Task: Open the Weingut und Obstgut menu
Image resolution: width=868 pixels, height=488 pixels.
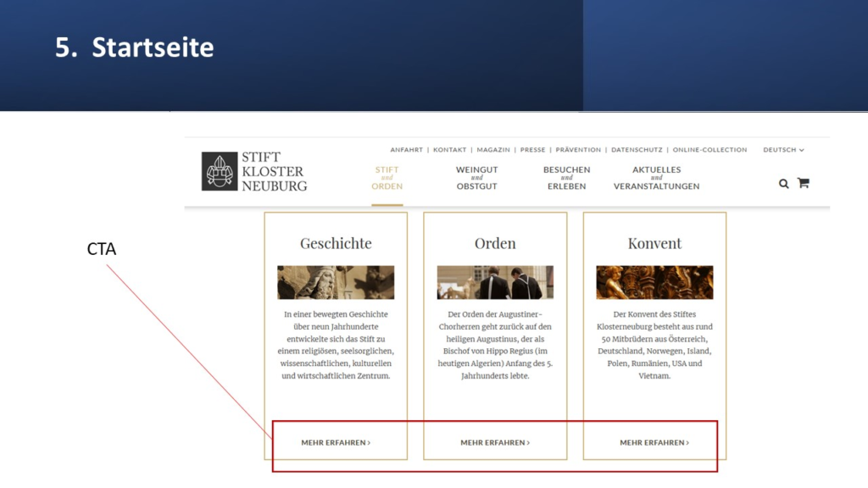Action: pos(476,178)
